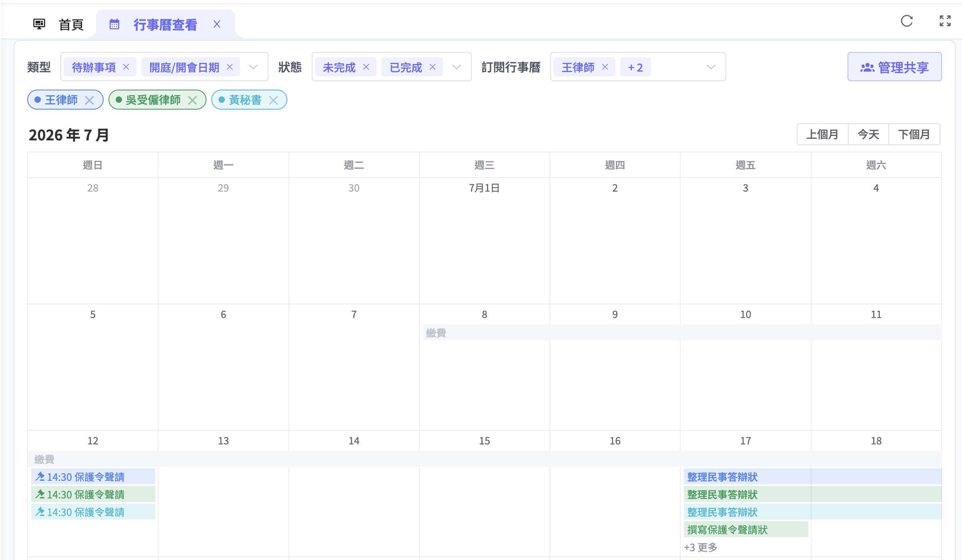
Task: Open 管理共享 sharing management
Action: (894, 67)
